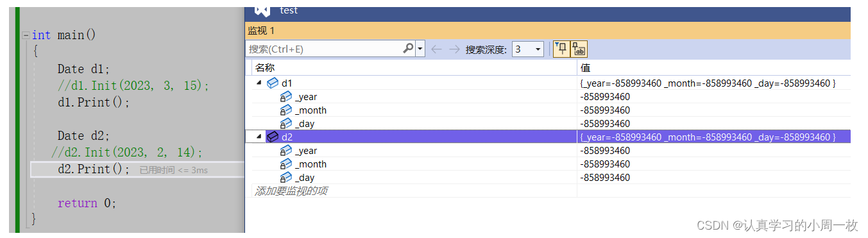Image resolution: width=868 pixels, height=238 pixels.
Task: Click the commented //d2.Init(2023, 2, 14); line
Action: tap(127, 153)
